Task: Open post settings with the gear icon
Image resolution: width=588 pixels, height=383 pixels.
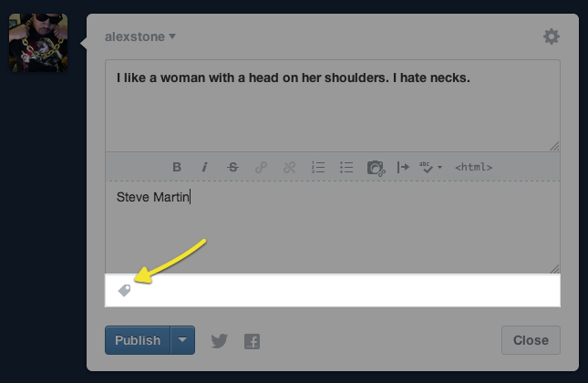Action: tap(551, 36)
